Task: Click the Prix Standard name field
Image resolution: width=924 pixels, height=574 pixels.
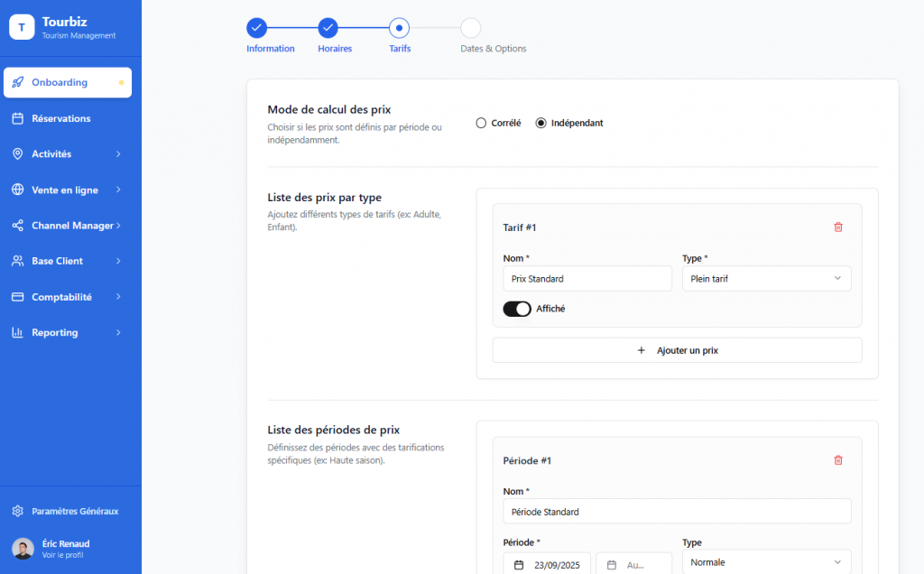Action: click(587, 279)
